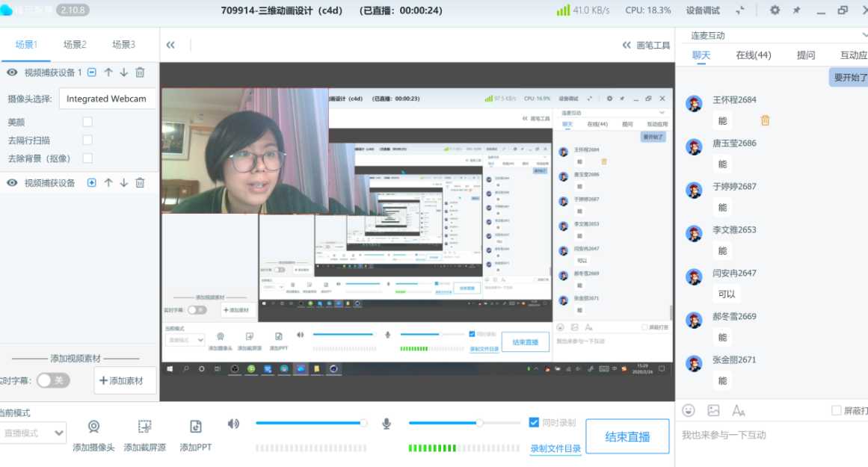Hide video capture device 1 with eye icon

tap(12, 72)
